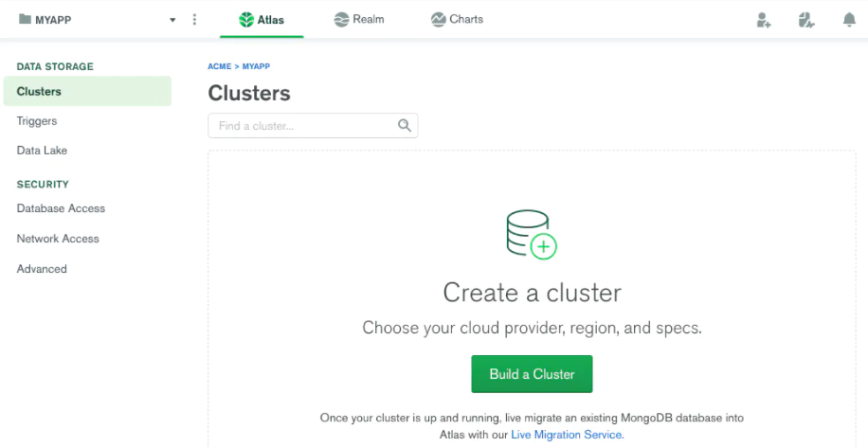868x447 pixels.
Task: Open the Live Migration Service link
Action: [567, 435]
